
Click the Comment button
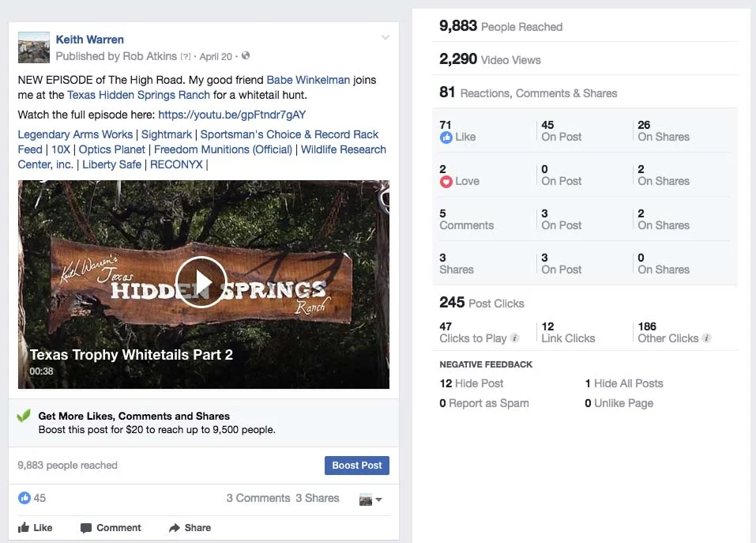point(111,527)
